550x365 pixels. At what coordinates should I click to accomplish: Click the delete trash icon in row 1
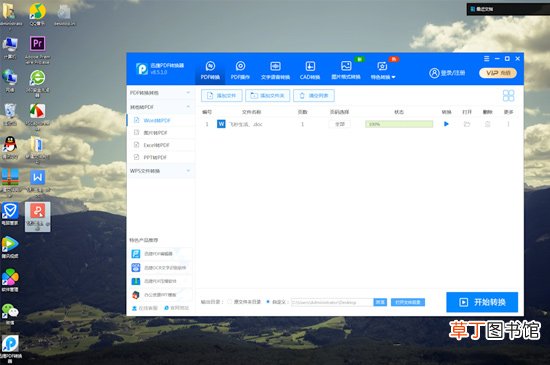pyautogui.click(x=488, y=124)
